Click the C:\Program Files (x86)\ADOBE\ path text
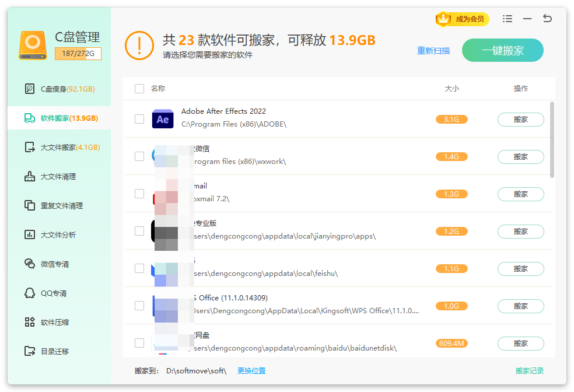The image size is (574, 392). pos(234,124)
